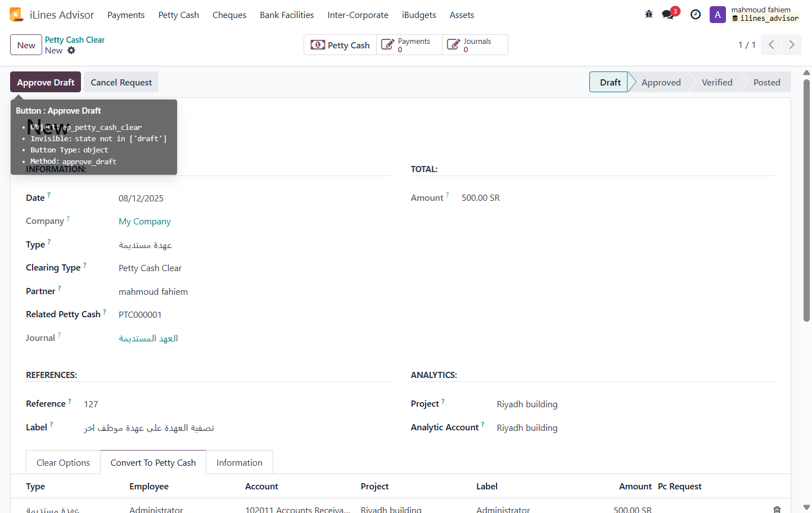Image resolution: width=812 pixels, height=513 pixels.
Task: Select the Convert To Petty Cash tab
Action: (153, 462)
